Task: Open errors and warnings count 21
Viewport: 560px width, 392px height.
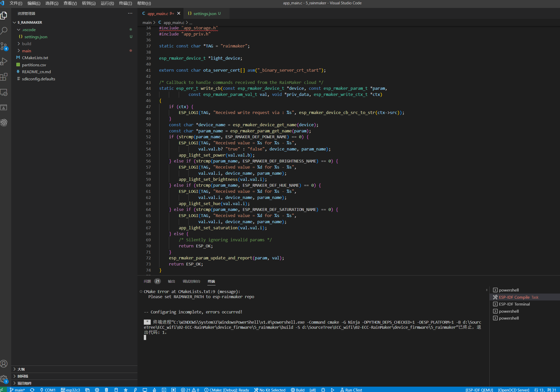Action: click(x=190, y=390)
